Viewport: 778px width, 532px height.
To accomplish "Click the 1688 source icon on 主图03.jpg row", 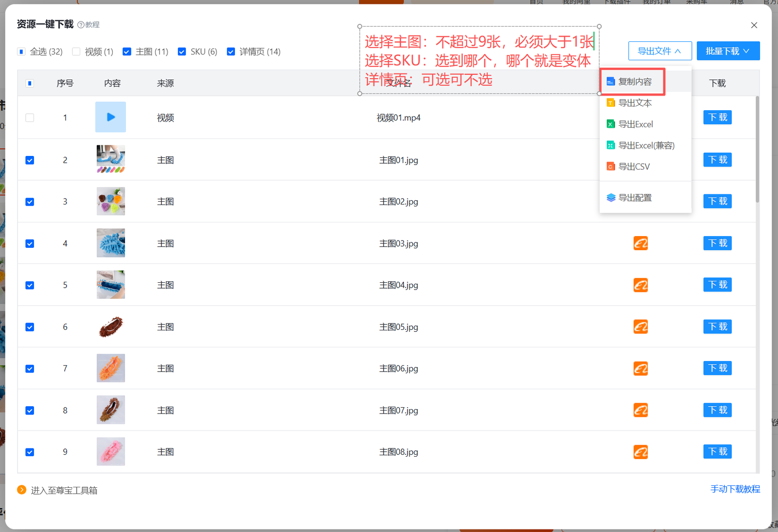I will point(640,243).
